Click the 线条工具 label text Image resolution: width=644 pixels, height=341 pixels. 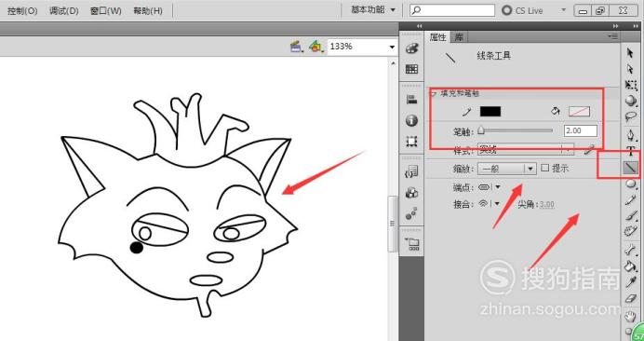[x=493, y=56]
